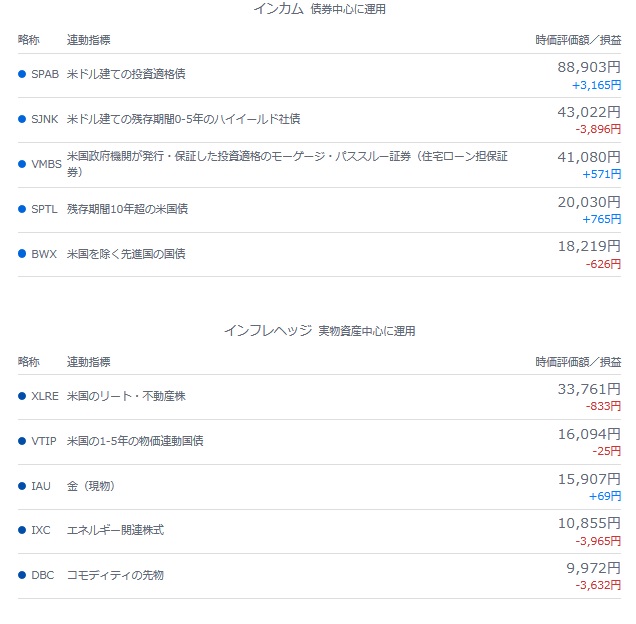Click the SJNK description about ハイイールド社債
This screenshot has width=636, height=624.
click(183, 119)
